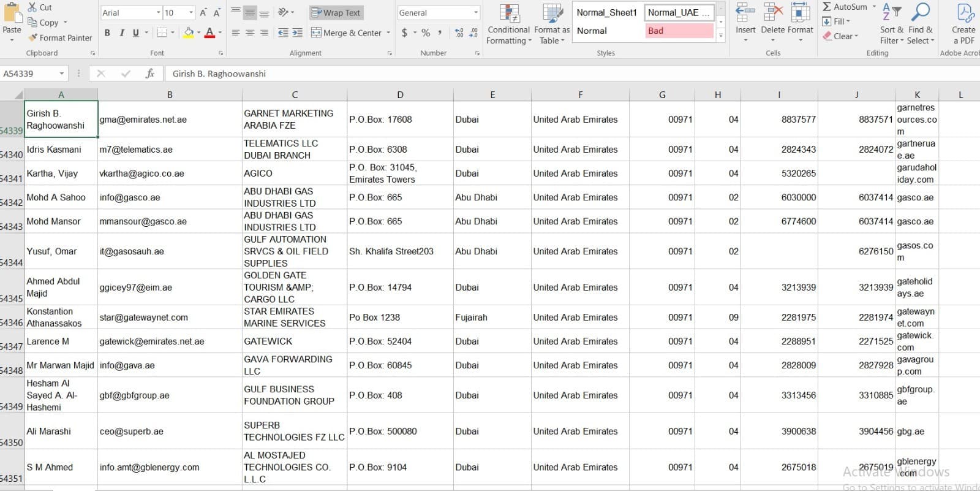This screenshot has height=491, width=980.
Task: Open the General number format dropdown
Action: tap(476, 13)
